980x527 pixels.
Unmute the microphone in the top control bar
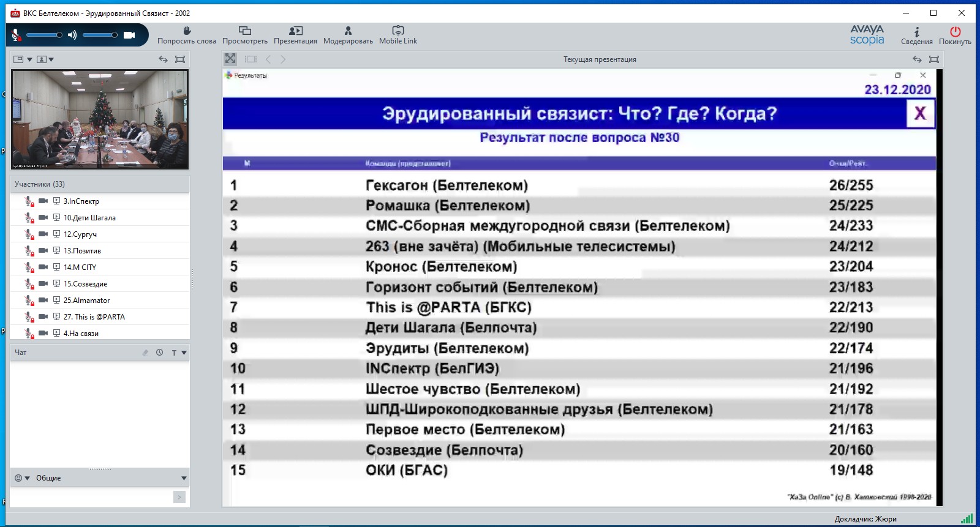[x=17, y=36]
